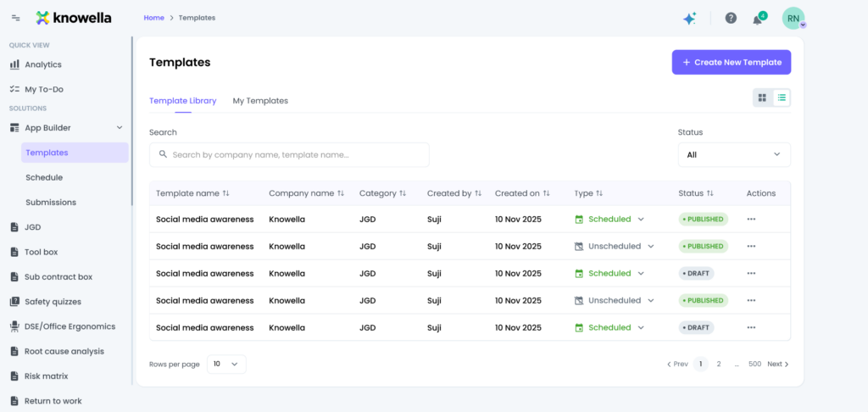The width and height of the screenshot is (868, 412).
Task: Open the Status filter dropdown
Action: [734, 154]
